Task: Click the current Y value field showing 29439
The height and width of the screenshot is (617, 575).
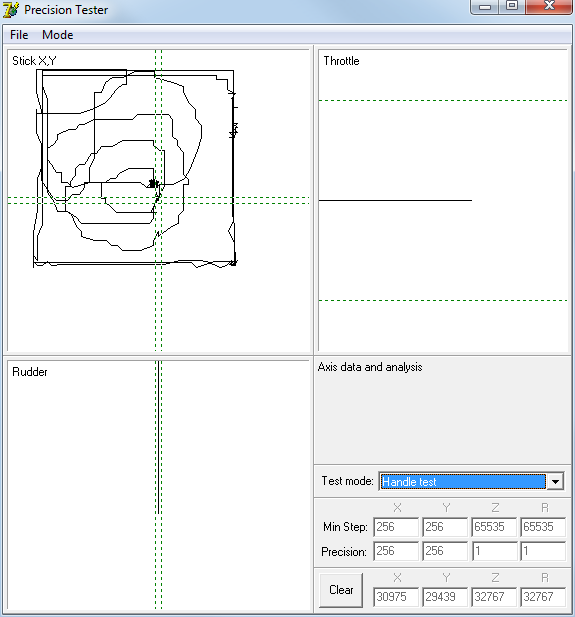Action: (445, 597)
